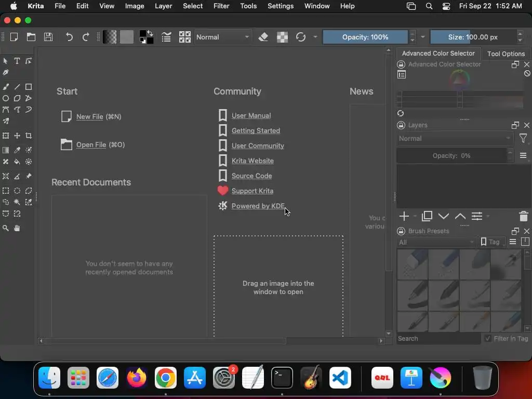This screenshot has width=532, height=399.
Task: Expand dropdown arrow next to Add Layer
Action: [415, 216]
